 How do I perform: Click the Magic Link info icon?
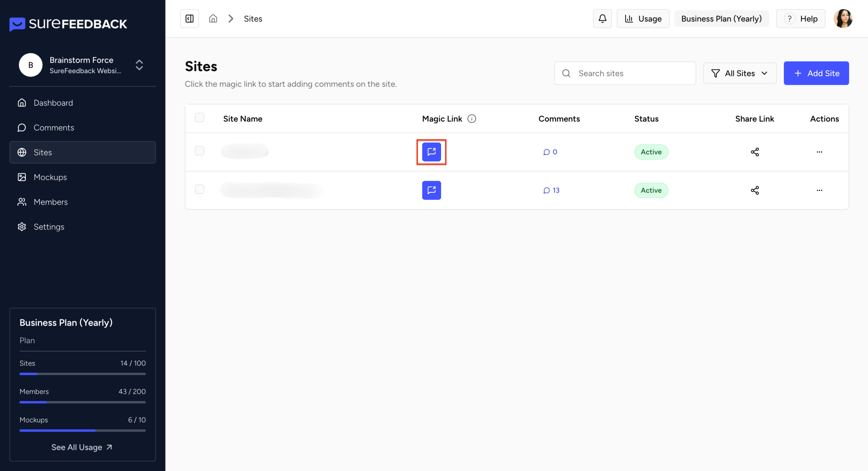472,119
